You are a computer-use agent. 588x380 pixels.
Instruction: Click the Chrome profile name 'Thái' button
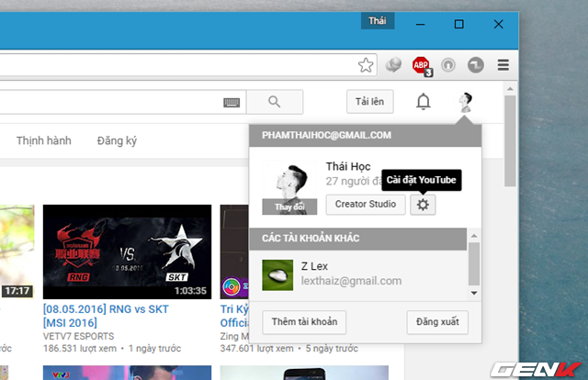[378, 21]
